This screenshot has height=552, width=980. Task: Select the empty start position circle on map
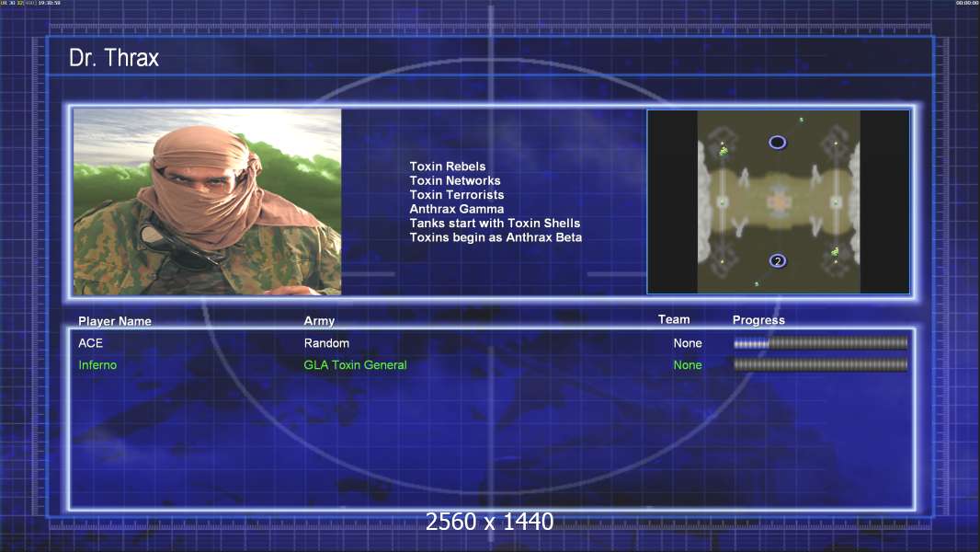[x=777, y=143]
